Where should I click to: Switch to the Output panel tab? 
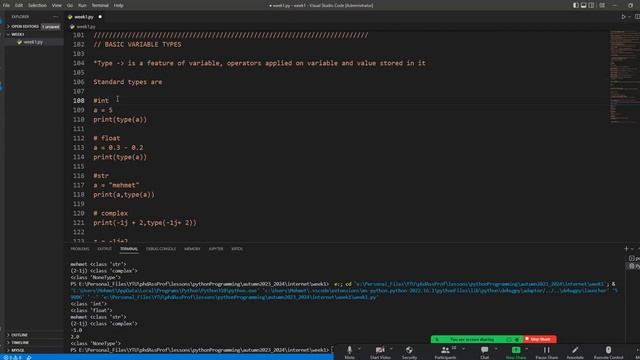pyautogui.click(x=104, y=249)
